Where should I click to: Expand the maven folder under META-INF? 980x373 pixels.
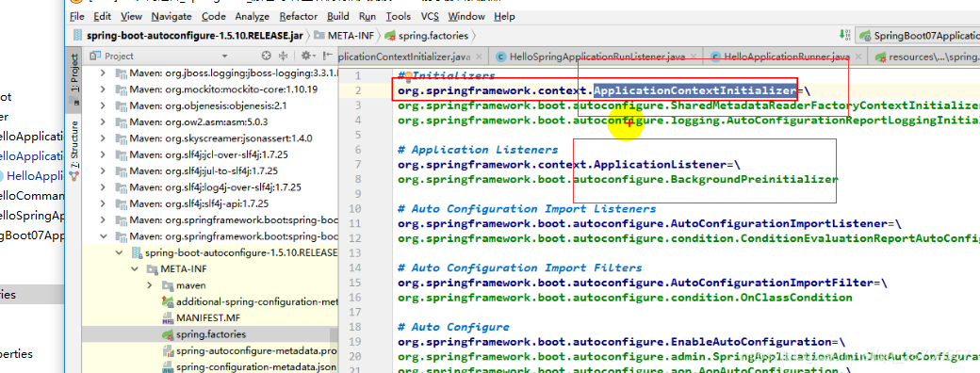(150, 284)
